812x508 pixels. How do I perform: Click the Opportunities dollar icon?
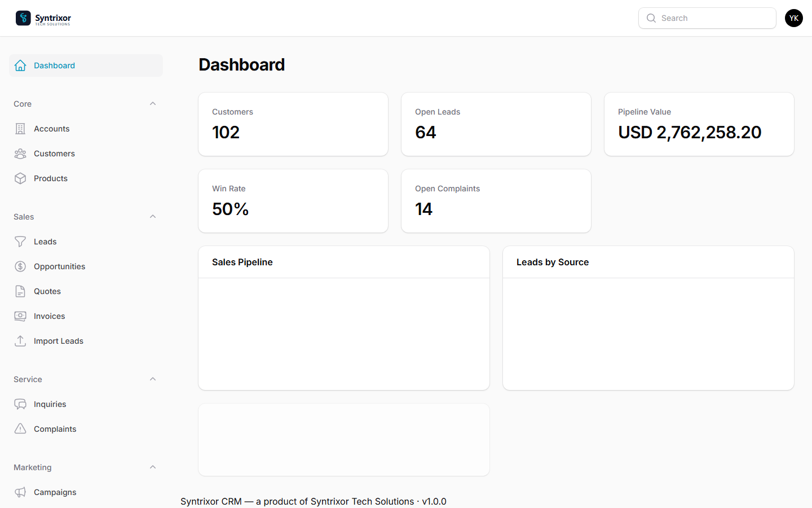20,266
